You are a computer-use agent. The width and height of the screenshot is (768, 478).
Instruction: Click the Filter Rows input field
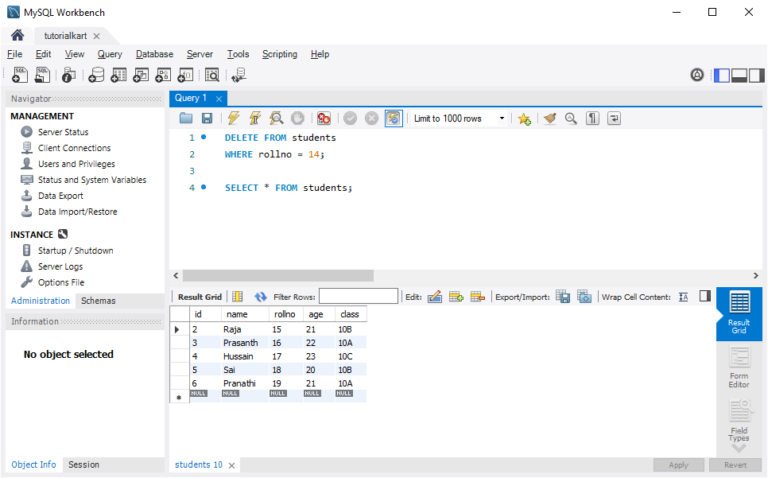(358, 297)
